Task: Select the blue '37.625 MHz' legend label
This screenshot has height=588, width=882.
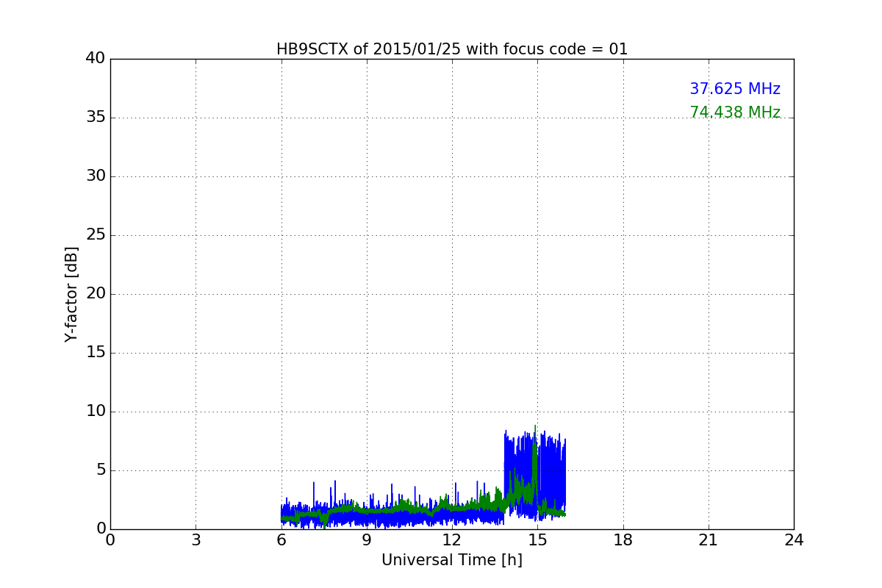Action: click(x=735, y=89)
